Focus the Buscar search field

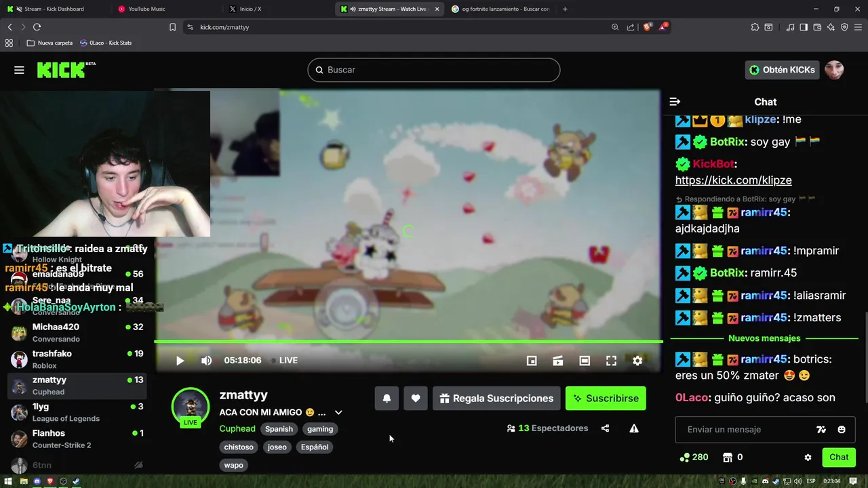click(x=434, y=70)
